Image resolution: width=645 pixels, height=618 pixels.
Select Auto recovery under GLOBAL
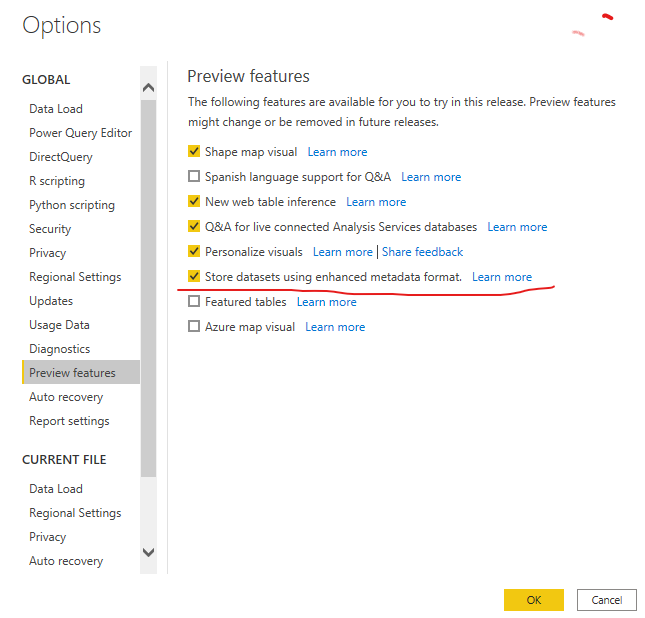[66, 397]
